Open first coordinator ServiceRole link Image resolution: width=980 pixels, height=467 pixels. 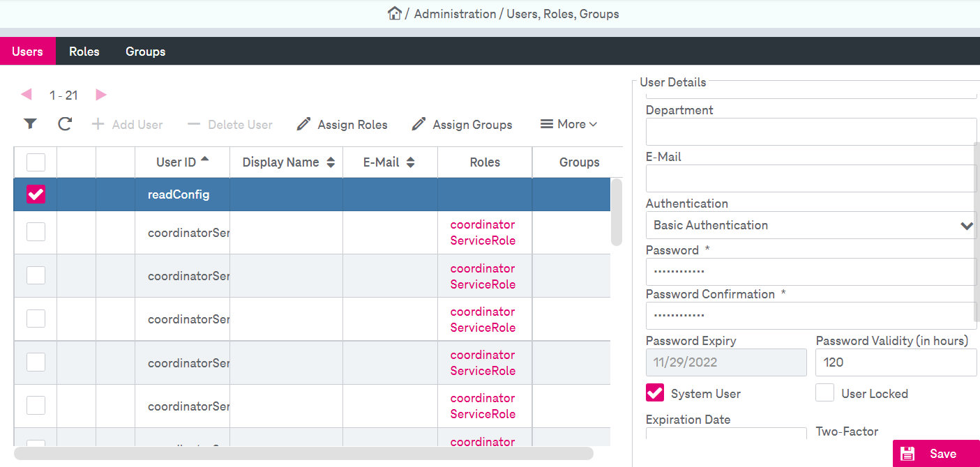click(483, 232)
